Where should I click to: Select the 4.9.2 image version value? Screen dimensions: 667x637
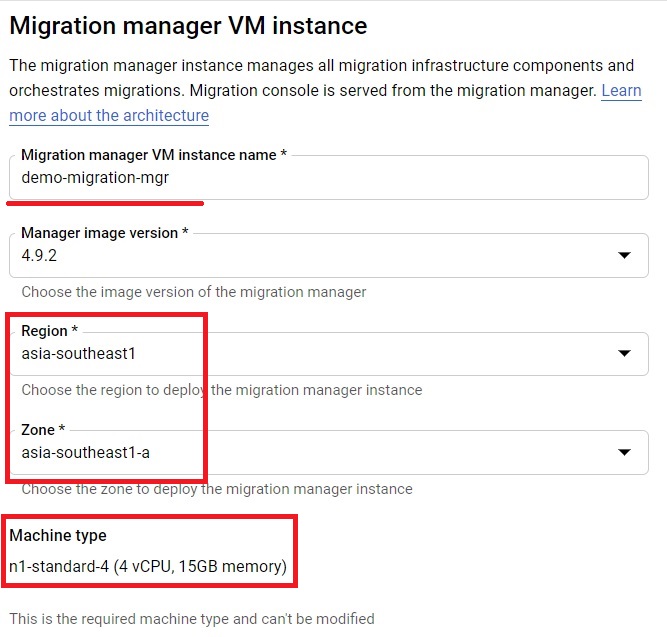39,256
